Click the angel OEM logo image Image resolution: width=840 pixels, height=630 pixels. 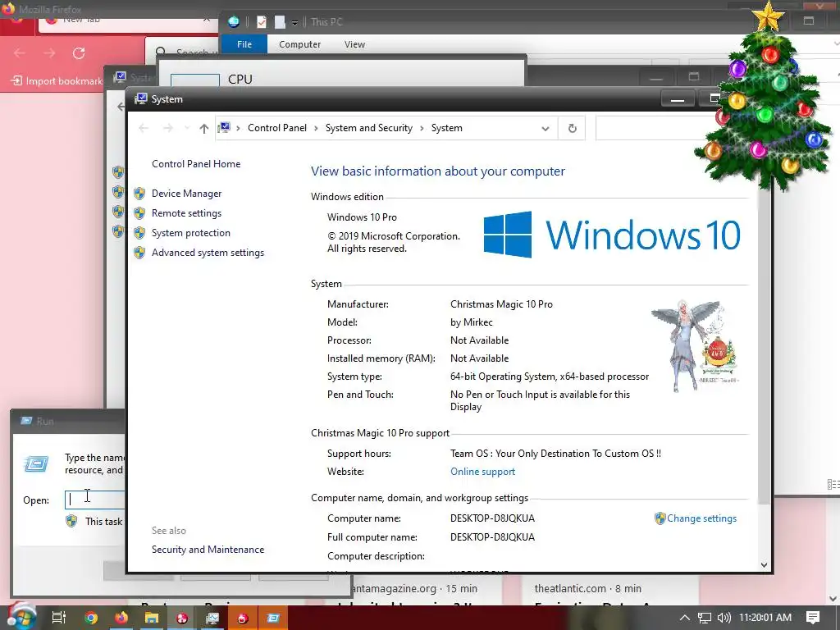(x=696, y=345)
